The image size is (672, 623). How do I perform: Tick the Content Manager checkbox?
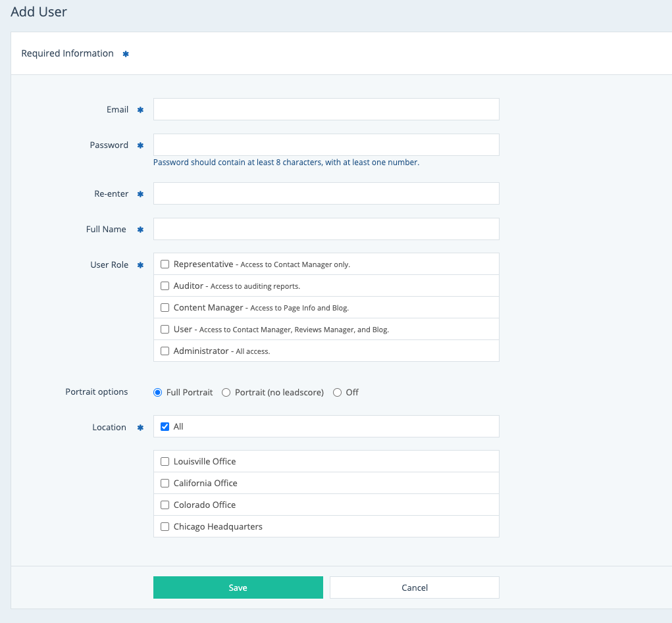(x=165, y=308)
